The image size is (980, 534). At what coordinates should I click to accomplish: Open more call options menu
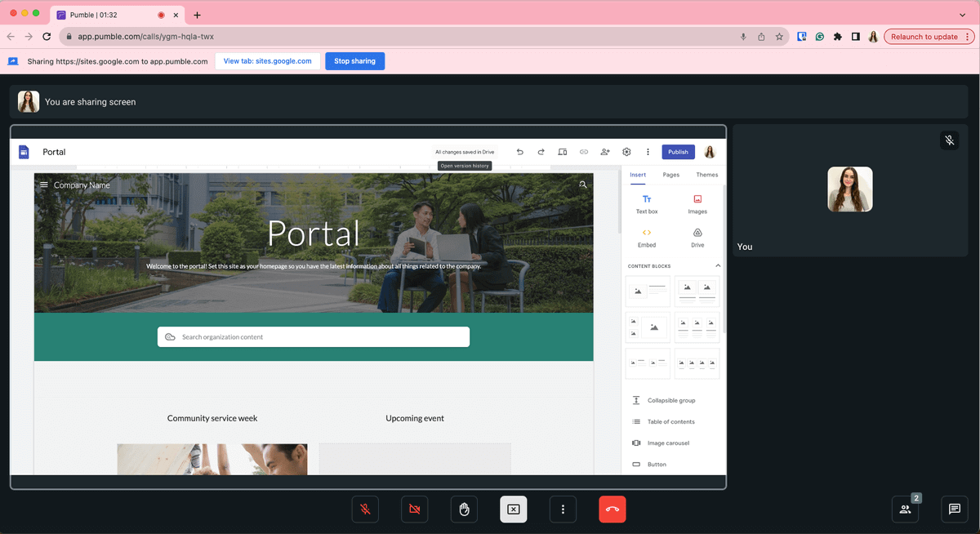(x=563, y=510)
